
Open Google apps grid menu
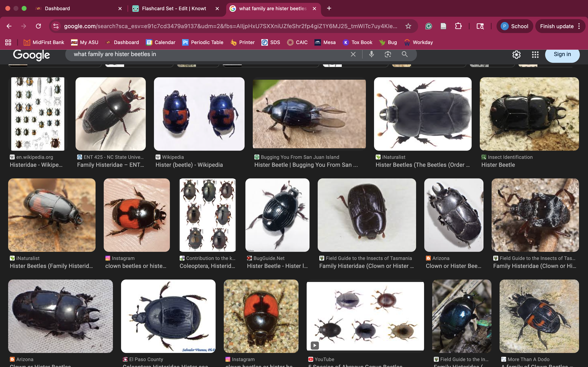(x=535, y=54)
